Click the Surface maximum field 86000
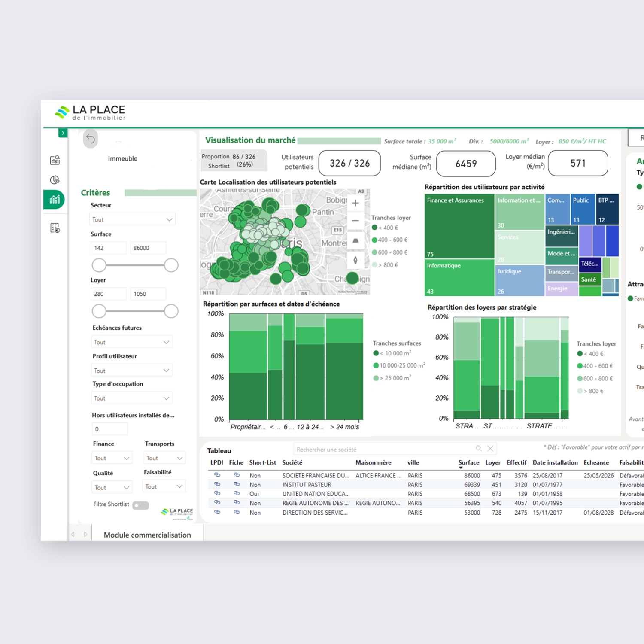The width and height of the screenshot is (644, 644). click(x=148, y=248)
